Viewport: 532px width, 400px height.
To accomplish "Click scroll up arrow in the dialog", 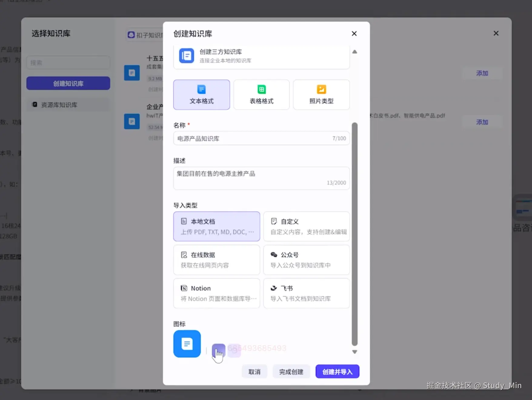I will 354,52.
